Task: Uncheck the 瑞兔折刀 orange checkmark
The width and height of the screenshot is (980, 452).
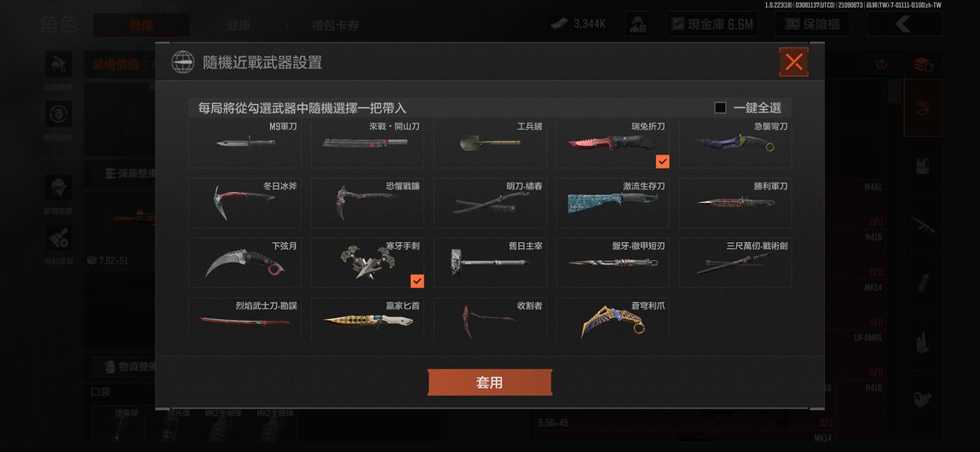Action: pyautogui.click(x=662, y=161)
